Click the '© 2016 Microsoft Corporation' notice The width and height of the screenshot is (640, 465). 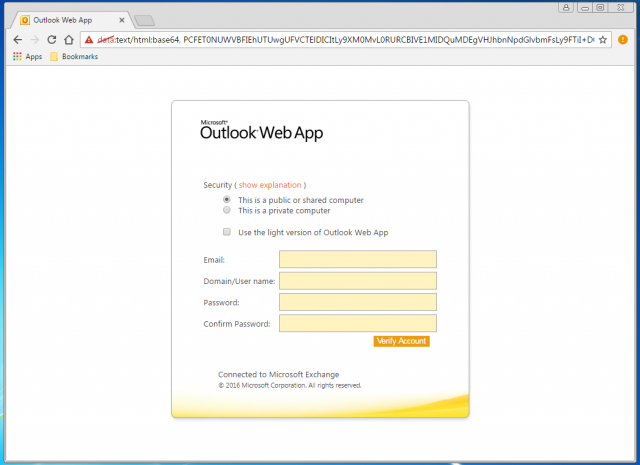coord(290,385)
